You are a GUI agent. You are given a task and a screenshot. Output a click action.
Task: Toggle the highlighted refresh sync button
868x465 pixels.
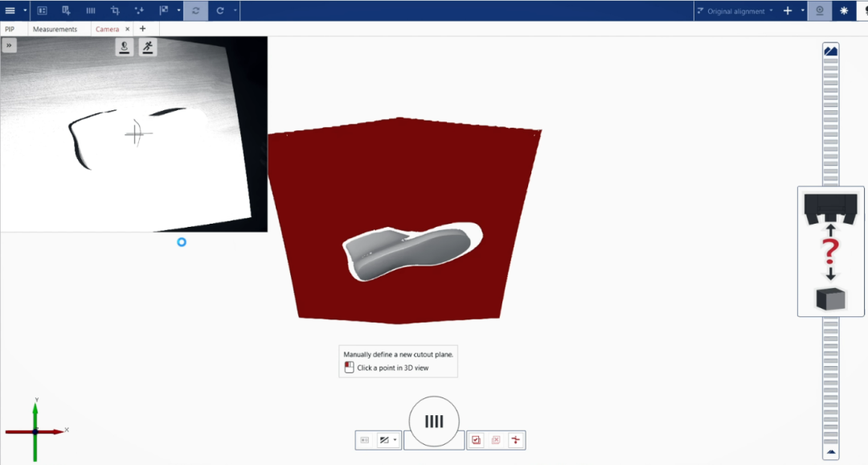point(195,10)
